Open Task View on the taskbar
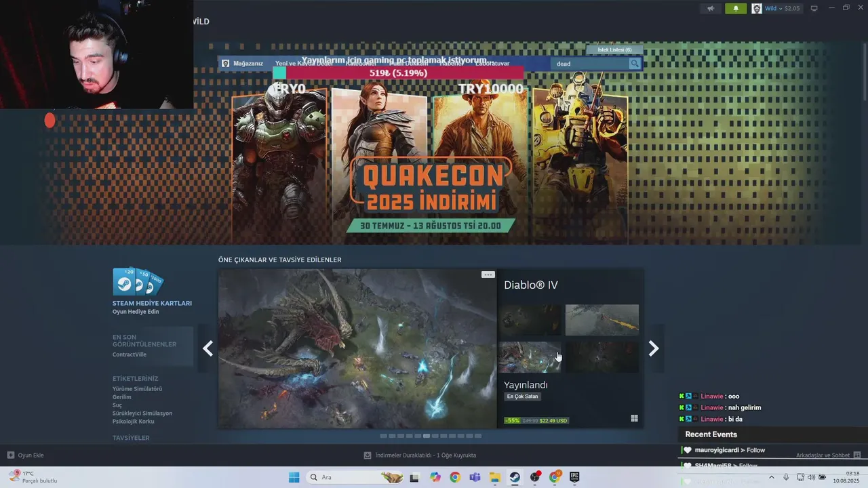The height and width of the screenshot is (488, 868). (x=414, y=477)
